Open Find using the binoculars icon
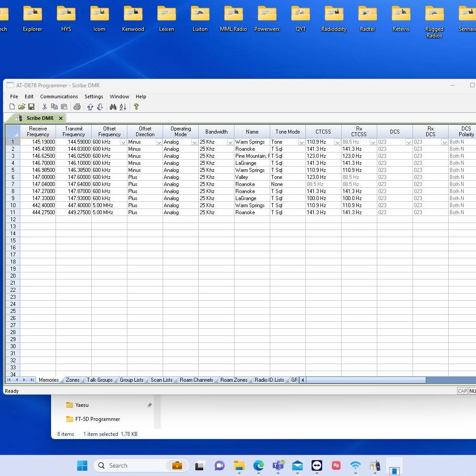Image resolution: width=476 pixels, height=476 pixels. pyautogui.click(x=113, y=107)
